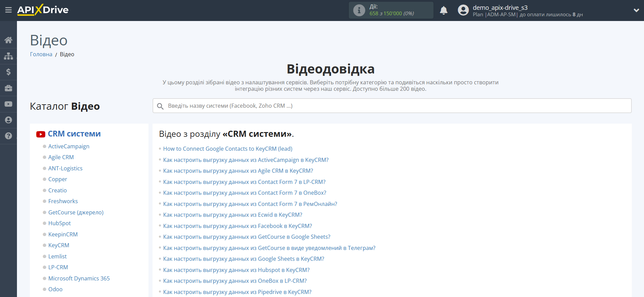Click the YouTube icon beside CRM системи
644x297 pixels.
tap(41, 134)
